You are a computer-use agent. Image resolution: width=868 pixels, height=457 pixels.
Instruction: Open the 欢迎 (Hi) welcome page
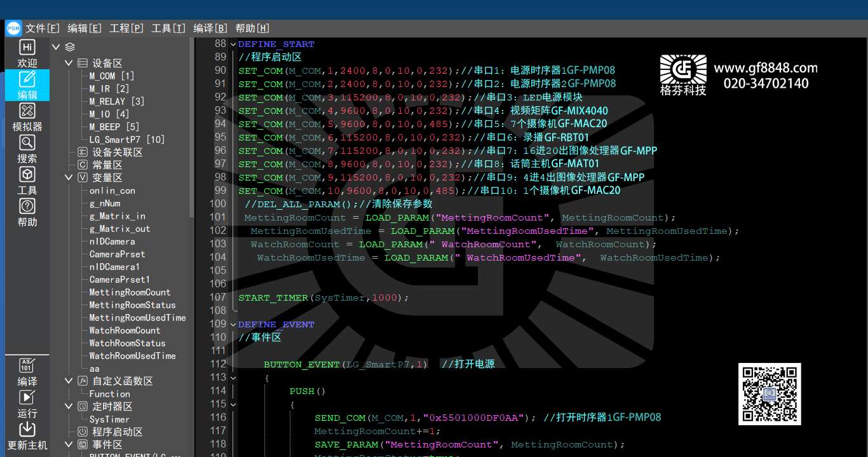pos(27,53)
